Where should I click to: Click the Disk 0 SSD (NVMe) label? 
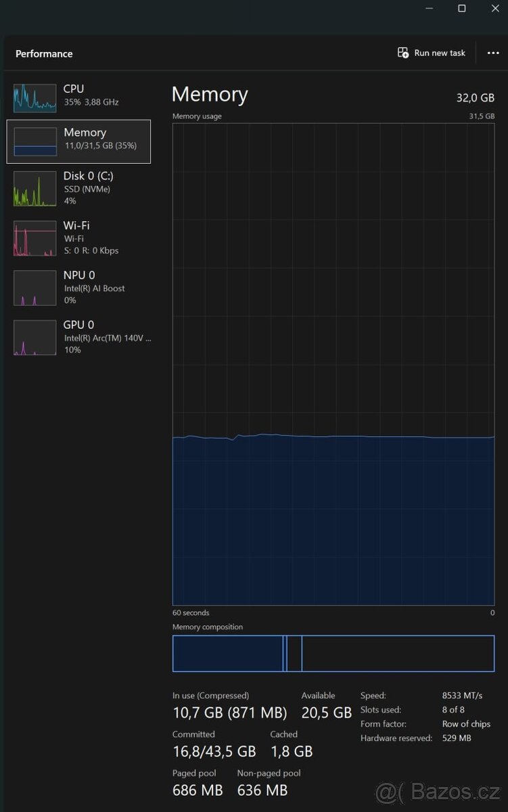[x=87, y=189]
